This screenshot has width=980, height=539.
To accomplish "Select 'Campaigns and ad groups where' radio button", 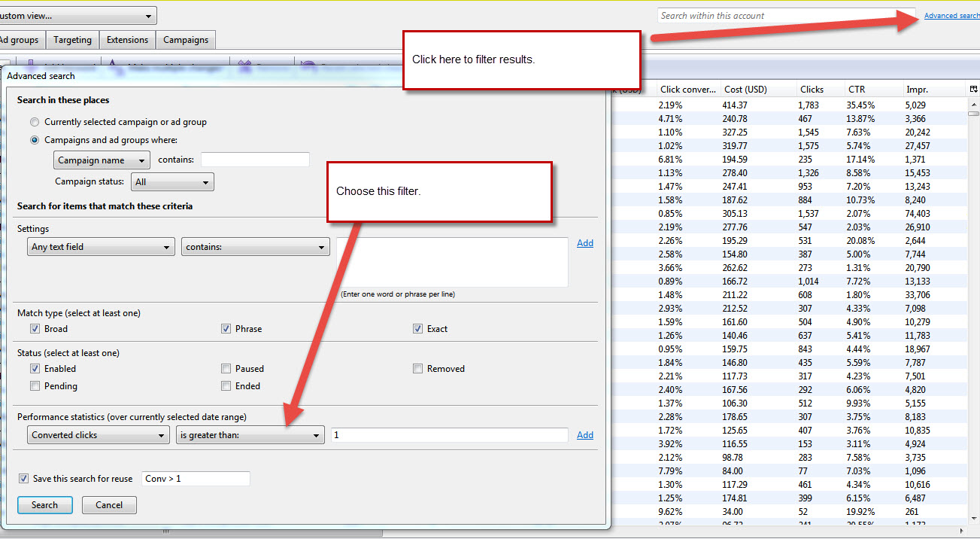I will coord(35,140).
